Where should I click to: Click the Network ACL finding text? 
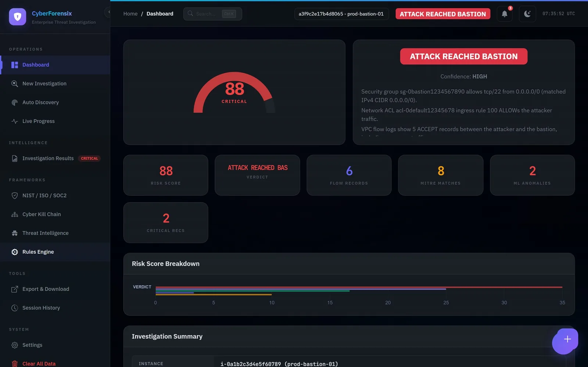(x=456, y=114)
